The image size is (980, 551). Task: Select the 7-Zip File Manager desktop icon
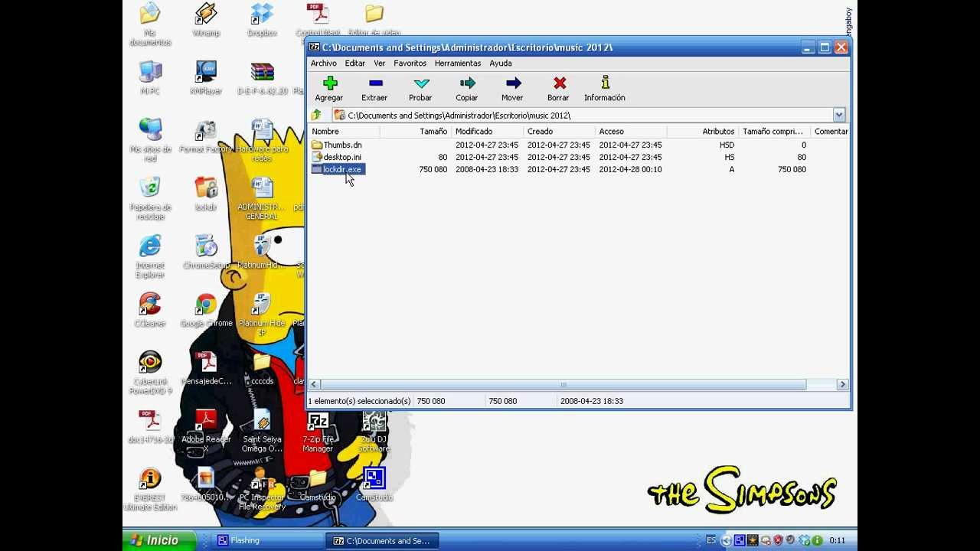coord(318,431)
